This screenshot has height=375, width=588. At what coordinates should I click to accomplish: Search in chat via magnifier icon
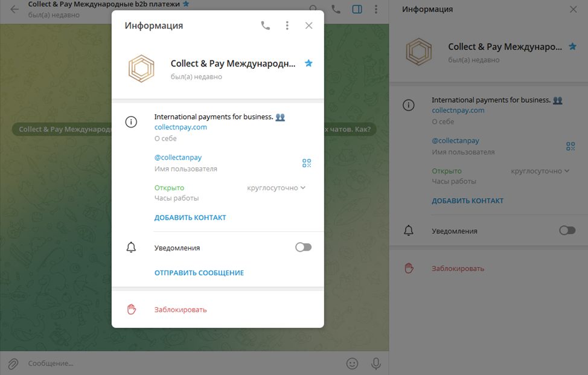313,8
